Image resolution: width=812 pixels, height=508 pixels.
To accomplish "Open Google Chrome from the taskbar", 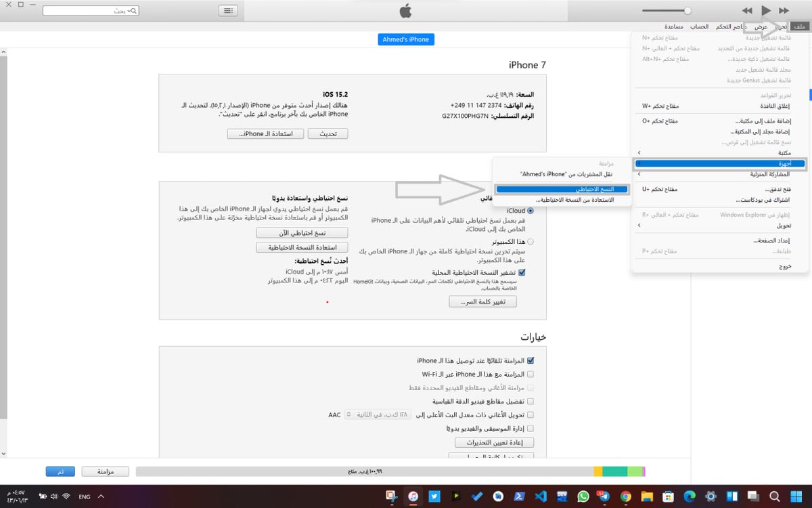I will pyautogui.click(x=625, y=496).
